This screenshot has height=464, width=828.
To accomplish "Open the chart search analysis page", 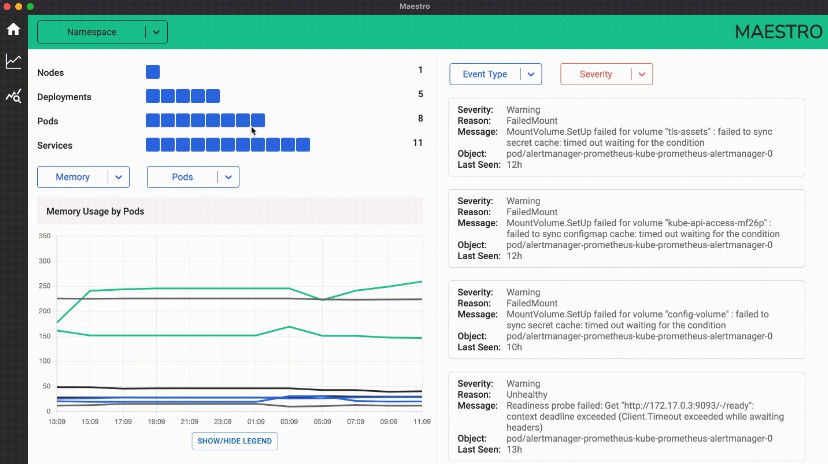I will click(x=13, y=96).
